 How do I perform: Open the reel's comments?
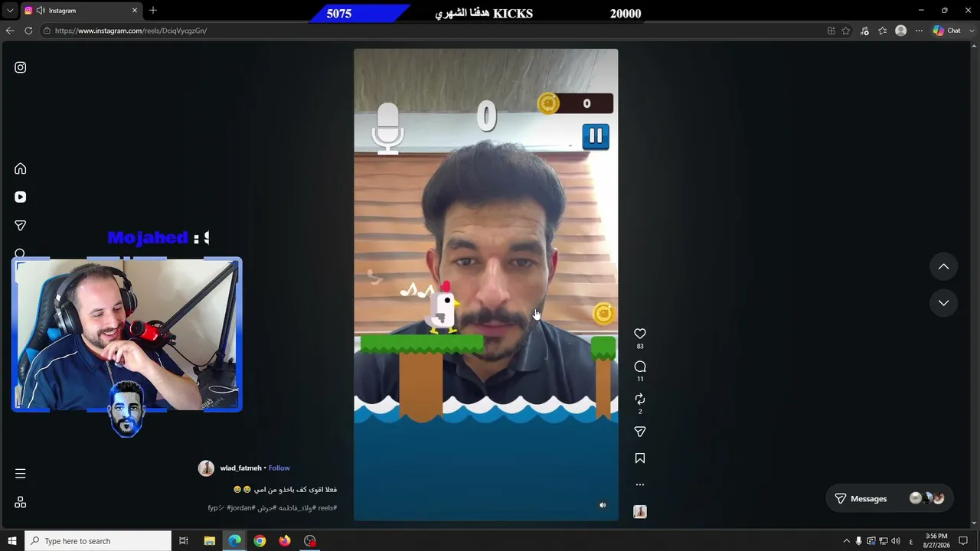[640, 367]
